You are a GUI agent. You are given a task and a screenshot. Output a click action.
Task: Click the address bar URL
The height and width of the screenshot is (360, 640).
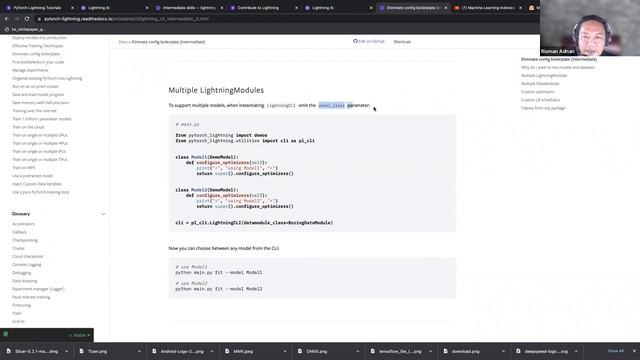(x=127, y=19)
